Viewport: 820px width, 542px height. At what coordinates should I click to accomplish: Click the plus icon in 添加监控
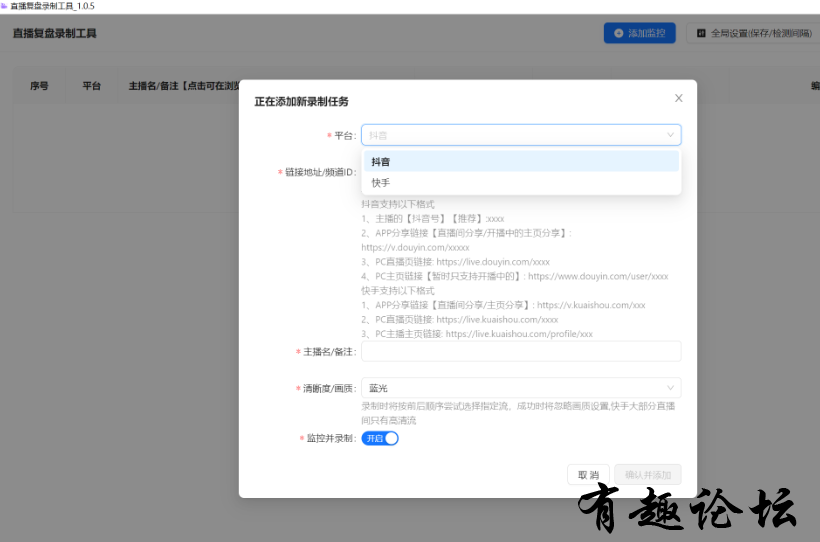618,33
